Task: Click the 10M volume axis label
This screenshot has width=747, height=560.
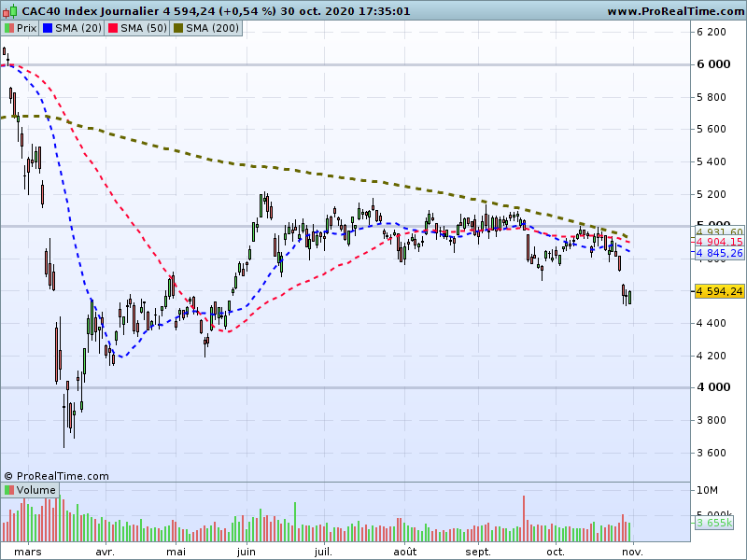Action: tap(707, 491)
